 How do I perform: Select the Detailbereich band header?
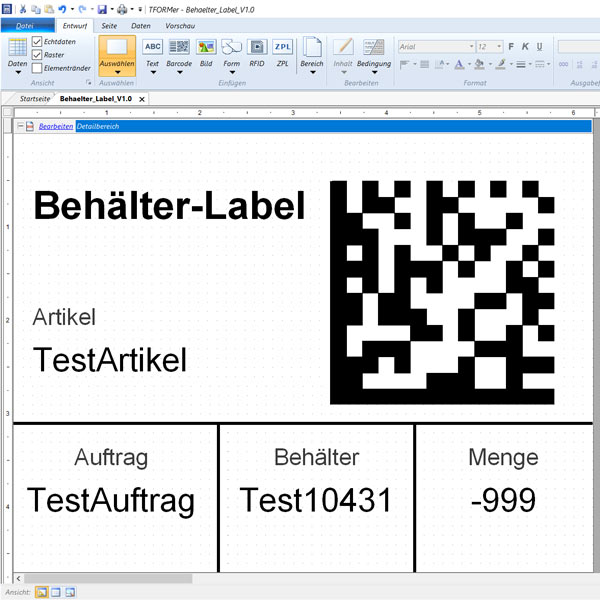(x=334, y=126)
